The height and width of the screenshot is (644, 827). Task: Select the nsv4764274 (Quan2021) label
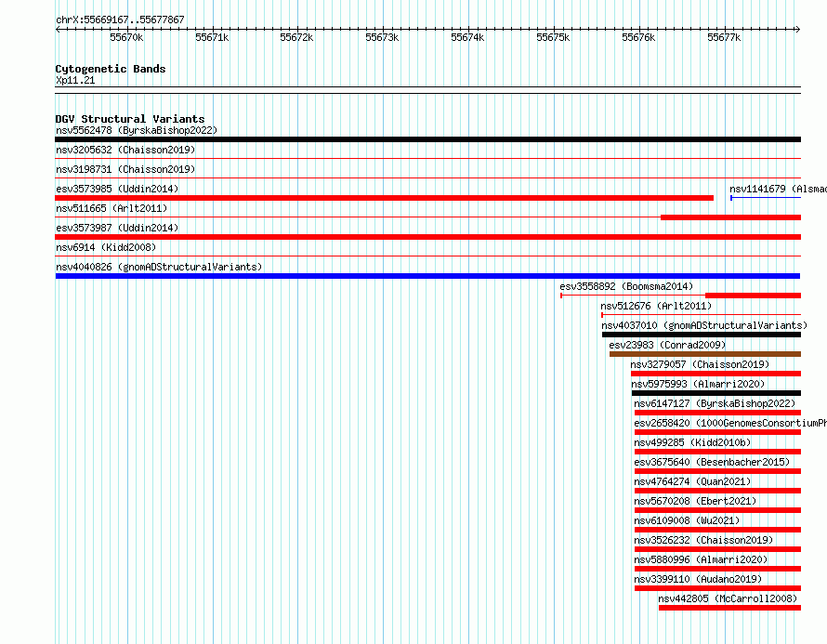click(x=692, y=481)
